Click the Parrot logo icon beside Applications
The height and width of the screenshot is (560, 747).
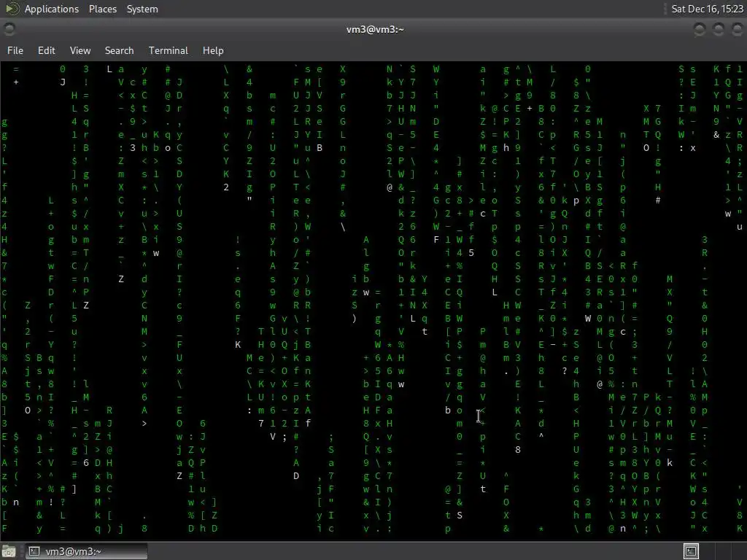point(12,9)
